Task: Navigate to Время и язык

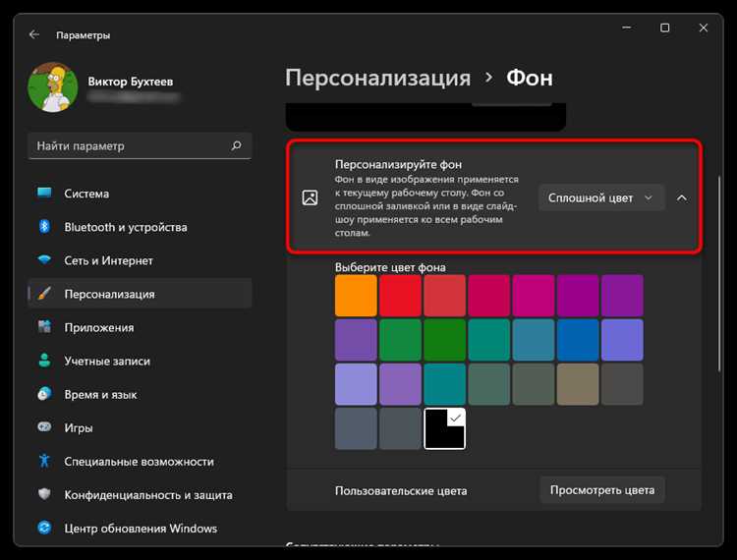Action: tap(141, 394)
